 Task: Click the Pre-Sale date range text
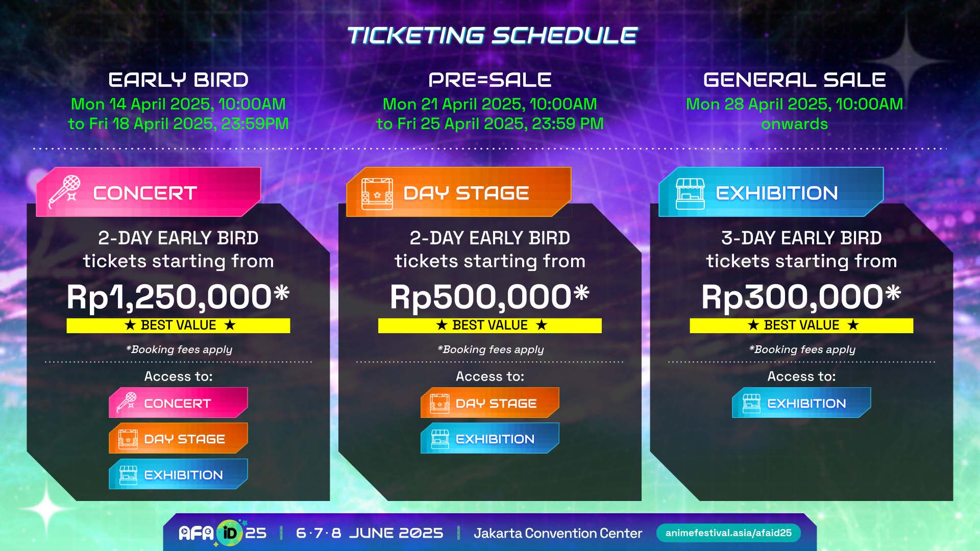(489, 114)
